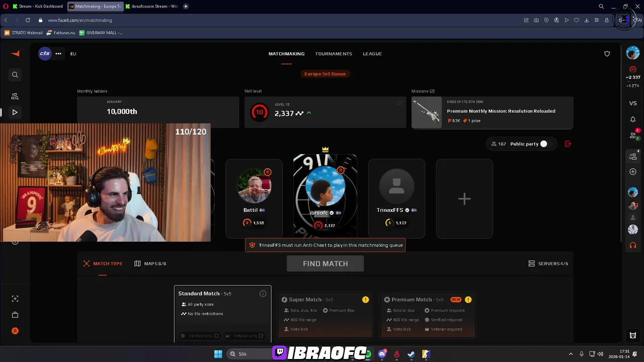The height and width of the screenshot is (362, 644).
Task: Click the yellow warning icon on Super Match
Action: click(365, 300)
